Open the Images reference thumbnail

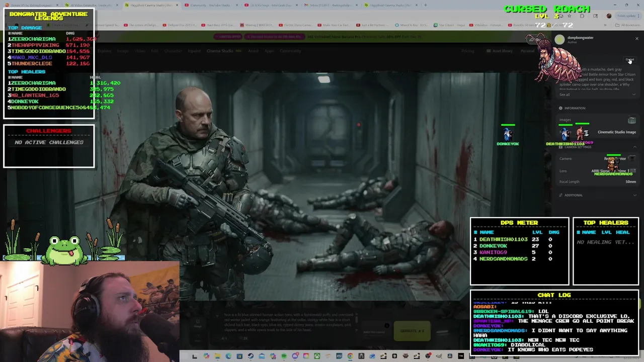tap(631, 120)
